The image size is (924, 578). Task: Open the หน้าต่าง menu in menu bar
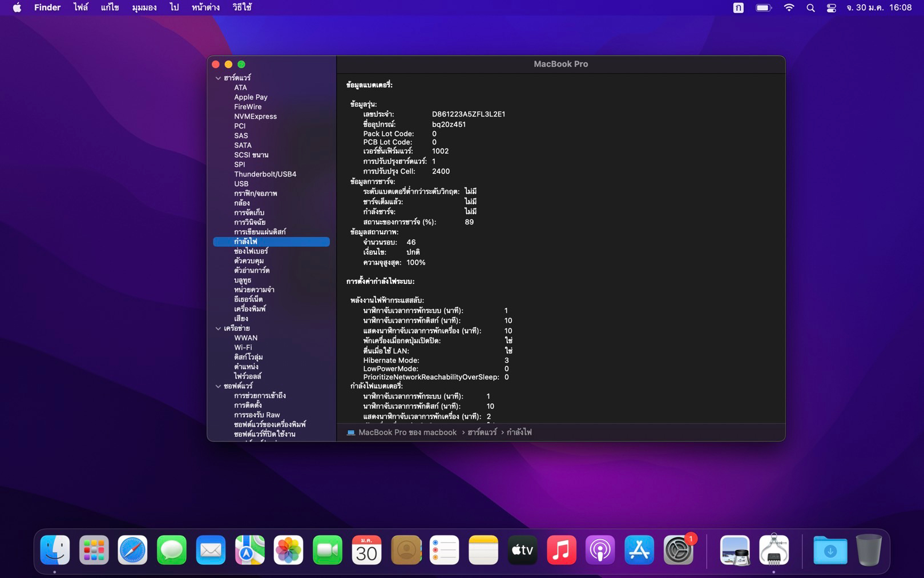pos(205,8)
